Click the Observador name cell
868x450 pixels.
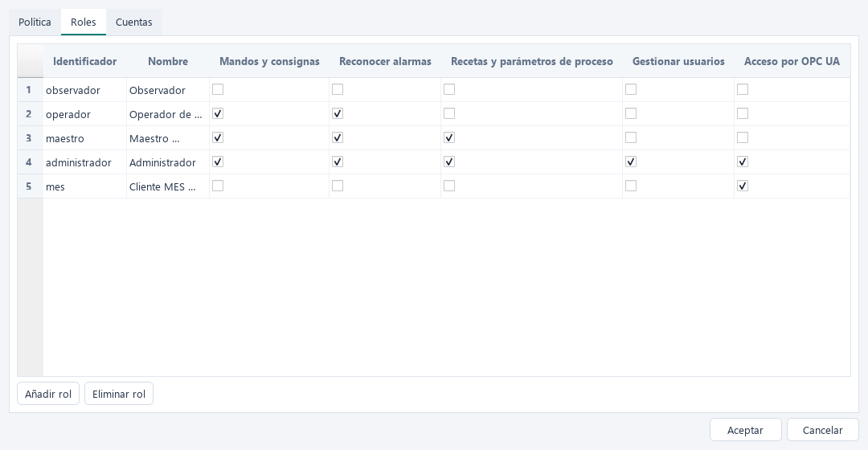[x=168, y=90]
